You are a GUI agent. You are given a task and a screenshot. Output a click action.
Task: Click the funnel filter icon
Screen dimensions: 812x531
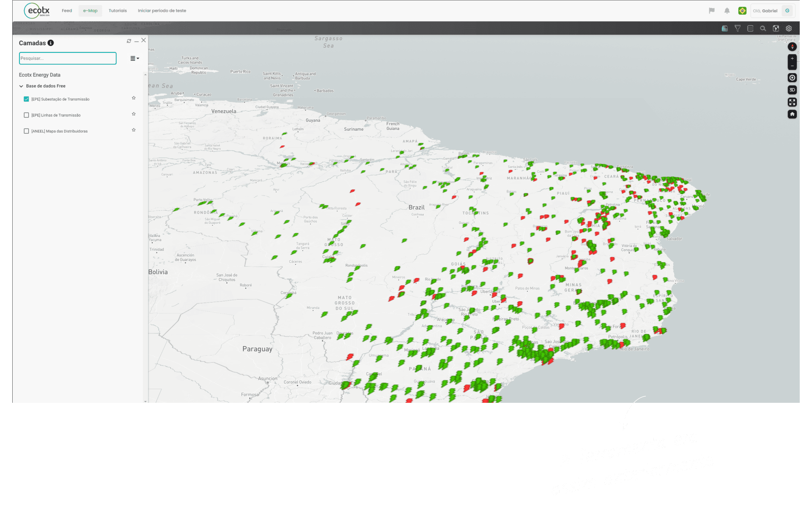coord(738,28)
